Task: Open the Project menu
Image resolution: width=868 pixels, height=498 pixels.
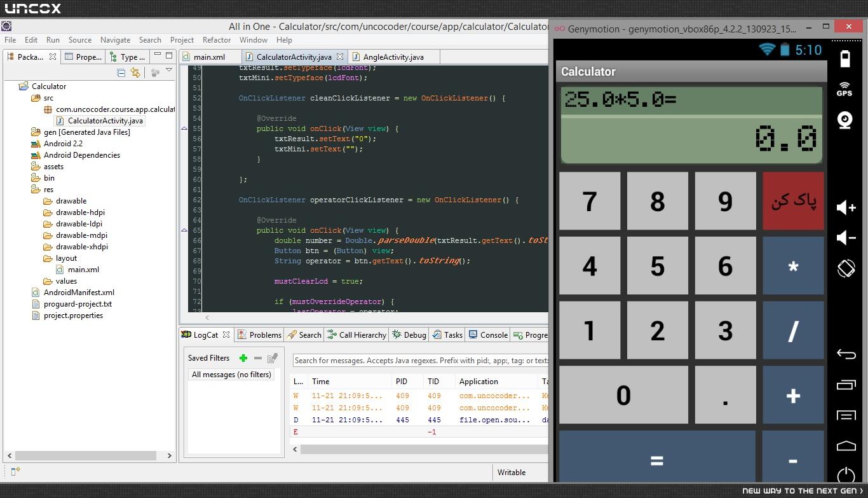Action: 182,39
